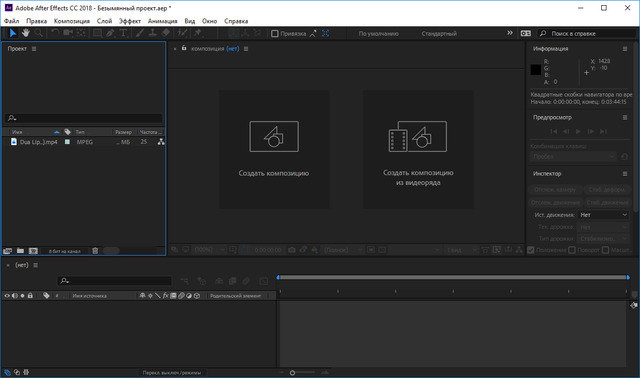
Task: Select the Eraser tool
Action: point(166,33)
